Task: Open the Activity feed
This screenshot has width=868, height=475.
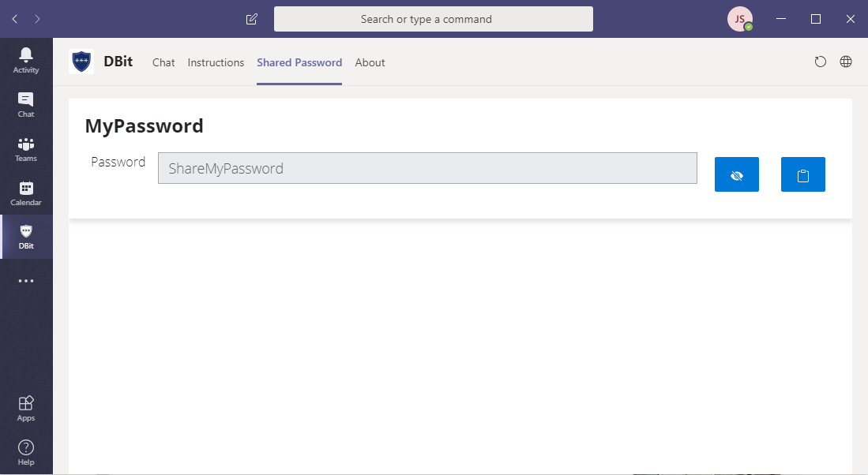Action: coord(26,60)
